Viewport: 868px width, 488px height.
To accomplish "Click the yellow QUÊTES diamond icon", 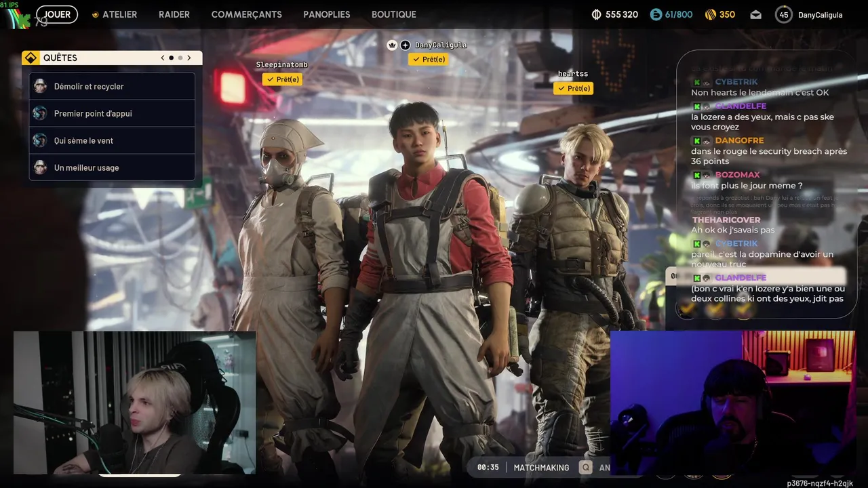I will pyautogui.click(x=31, y=58).
